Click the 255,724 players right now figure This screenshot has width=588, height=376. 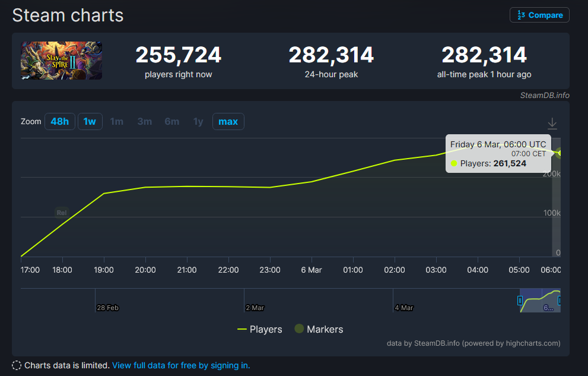[x=179, y=55]
